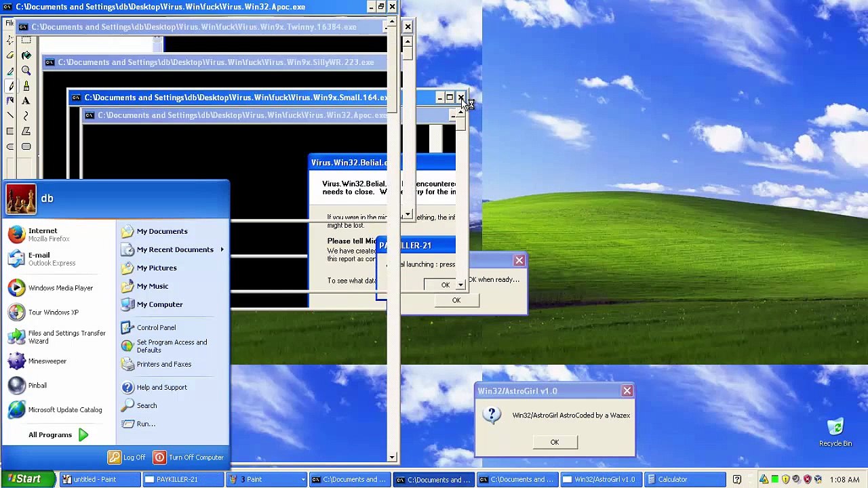Screen dimensions: 868x488
Task: Click the red security alert shield tray icon
Action: (807, 480)
